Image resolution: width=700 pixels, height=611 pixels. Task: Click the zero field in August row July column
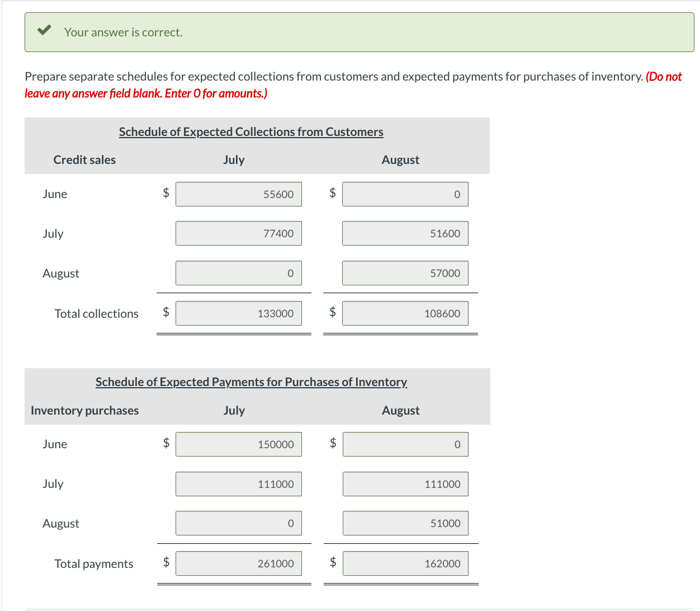coord(239,273)
